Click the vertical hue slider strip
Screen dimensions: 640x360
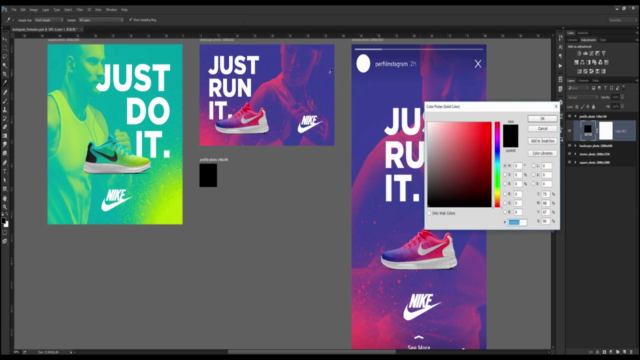497,164
